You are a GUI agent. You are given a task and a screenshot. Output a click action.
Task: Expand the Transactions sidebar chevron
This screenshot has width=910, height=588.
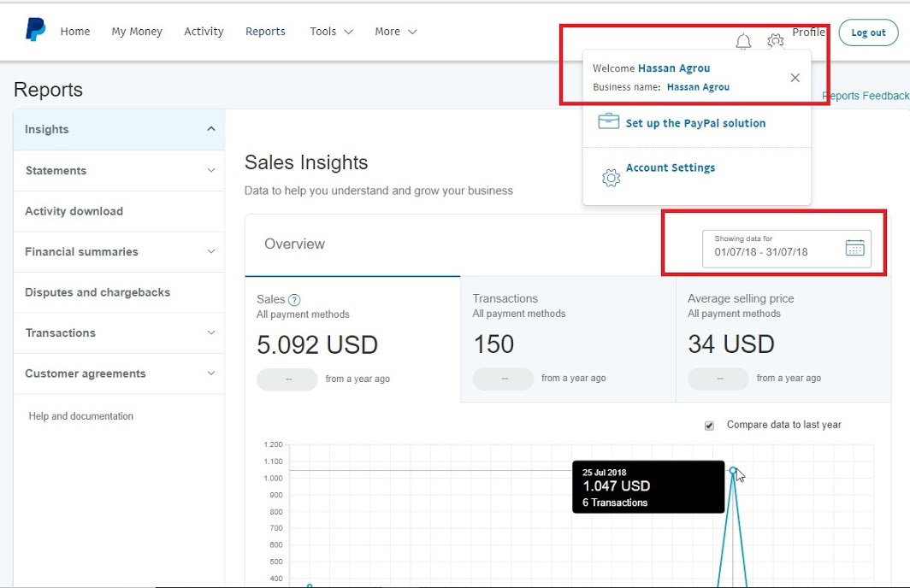211,332
